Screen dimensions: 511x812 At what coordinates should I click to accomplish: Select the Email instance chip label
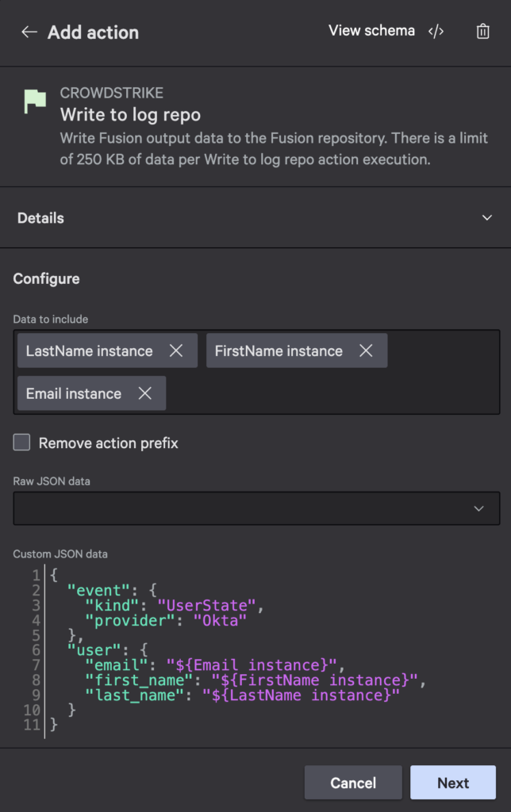pyautogui.click(x=74, y=394)
